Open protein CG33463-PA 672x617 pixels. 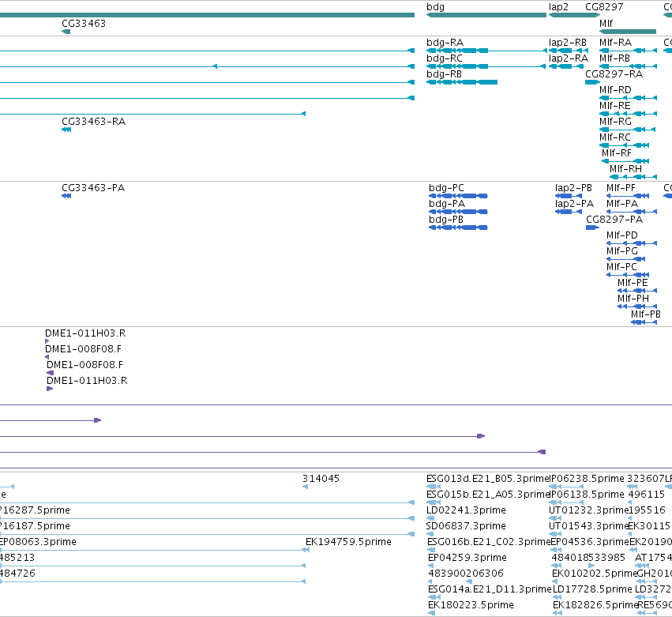[66, 196]
